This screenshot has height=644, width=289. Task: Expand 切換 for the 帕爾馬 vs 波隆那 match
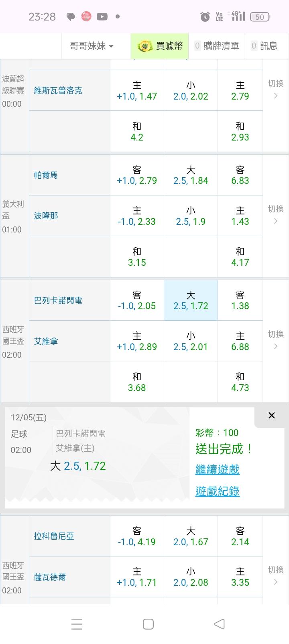[276, 214]
